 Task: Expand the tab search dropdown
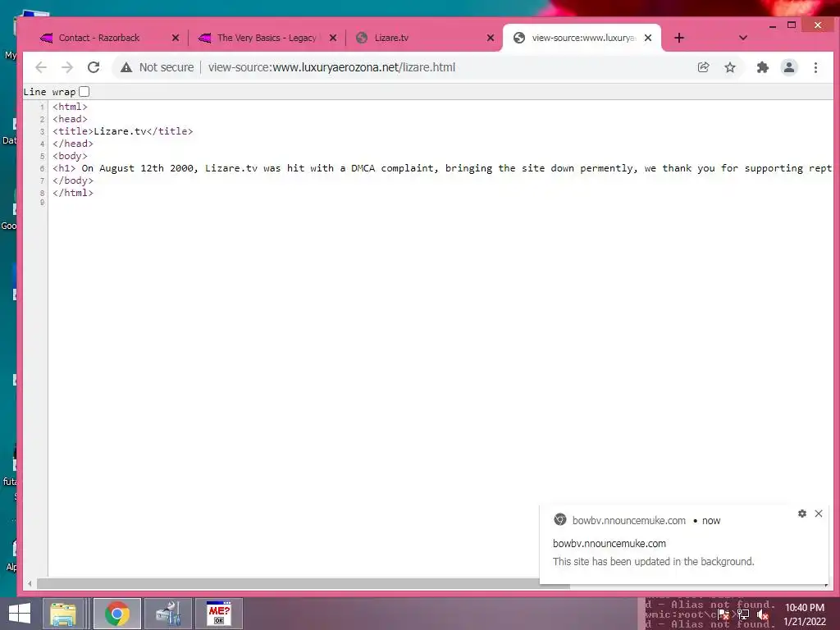coord(742,38)
